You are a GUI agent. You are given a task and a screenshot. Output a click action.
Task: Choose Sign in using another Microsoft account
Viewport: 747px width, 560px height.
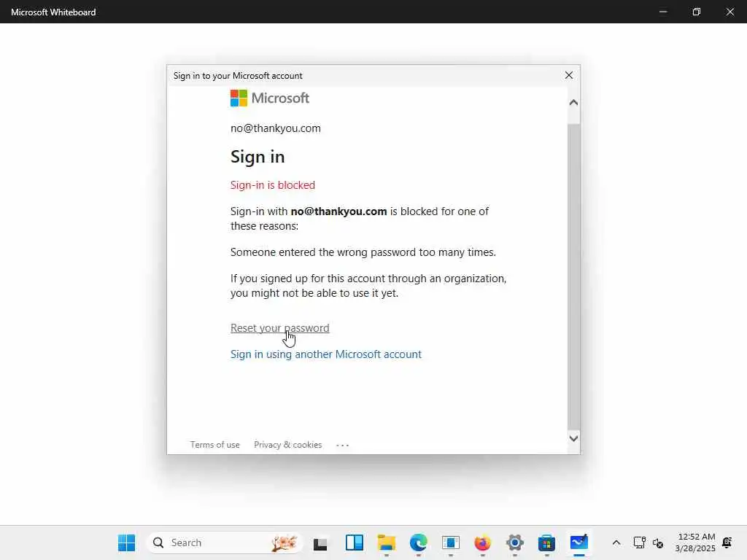[x=326, y=354]
